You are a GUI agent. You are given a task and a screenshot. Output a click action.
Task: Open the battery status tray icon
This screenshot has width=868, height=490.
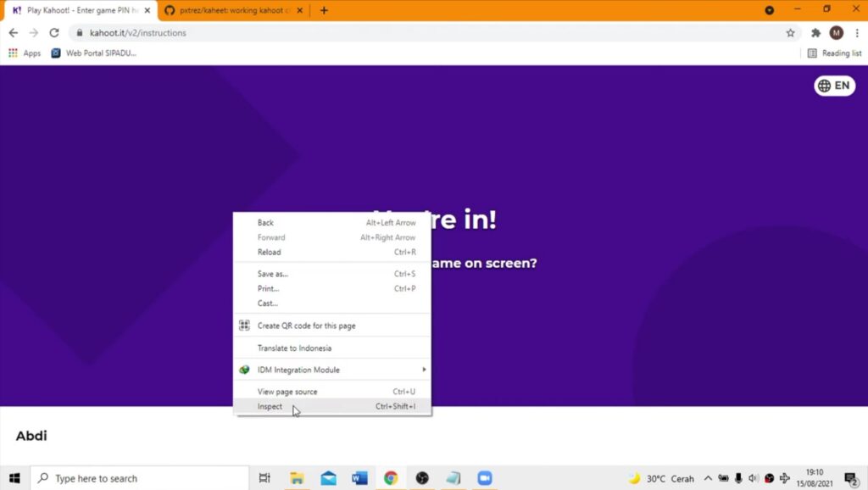pyautogui.click(x=724, y=478)
